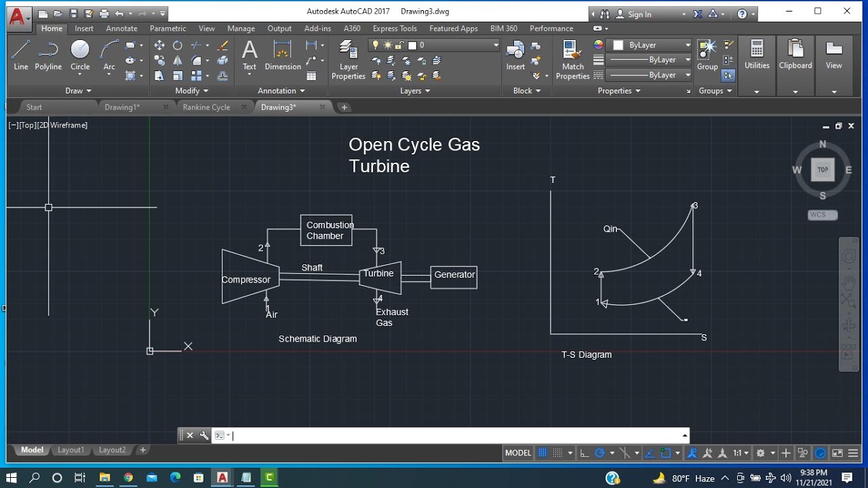Expand the Draw panel
The image size is (868, 488).
coord(78,91)
